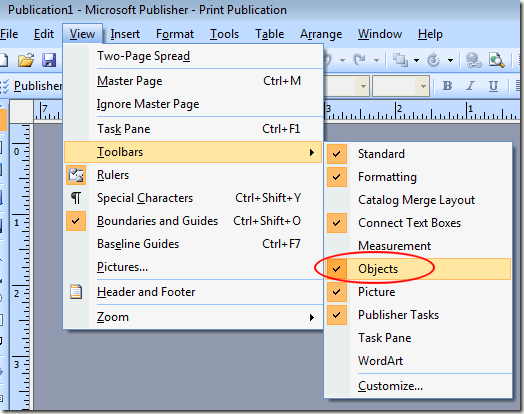The width and height of the screenshot is (524, 414).
Task: Click the Publisher Tasks toolbar icon
Action: (x=5, y=86)
